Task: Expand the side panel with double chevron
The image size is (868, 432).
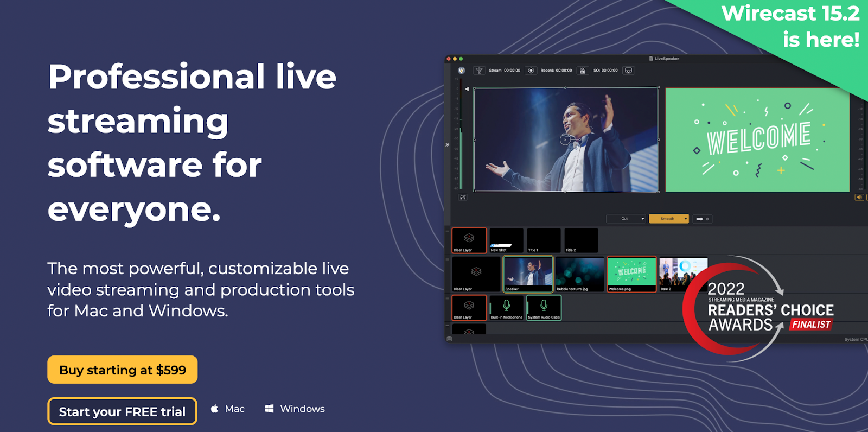Action: [x=448, y=145]
